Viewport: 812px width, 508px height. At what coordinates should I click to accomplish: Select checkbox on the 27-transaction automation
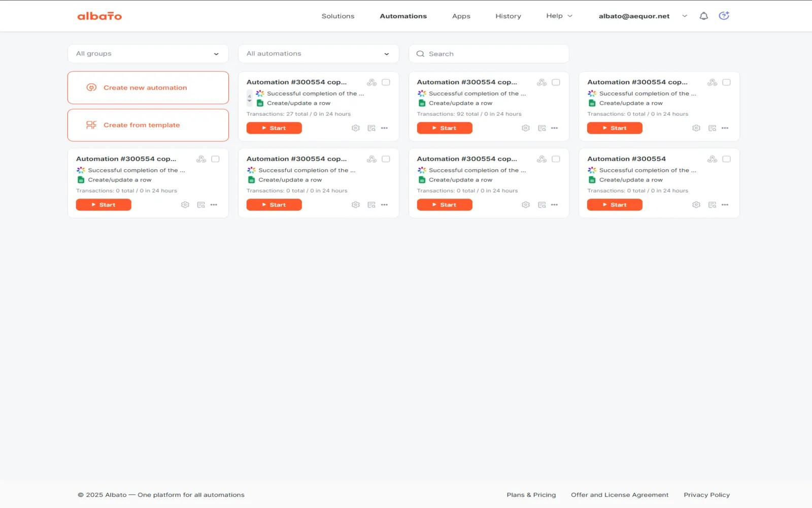[386, 82]
